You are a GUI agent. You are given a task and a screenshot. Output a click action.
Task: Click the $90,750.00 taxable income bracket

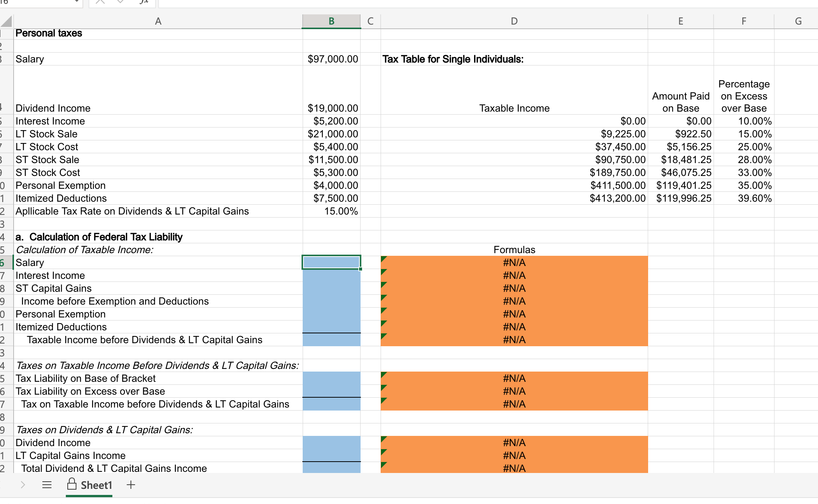tap(514, 160)
